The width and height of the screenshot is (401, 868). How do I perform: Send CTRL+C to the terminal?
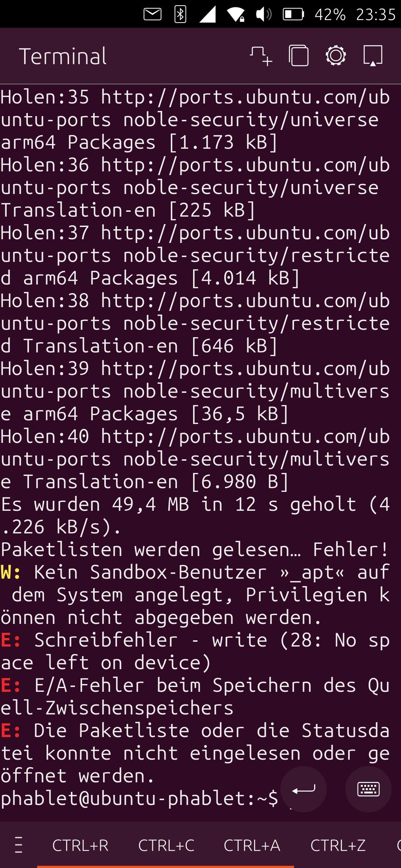(x=166, y=845)
